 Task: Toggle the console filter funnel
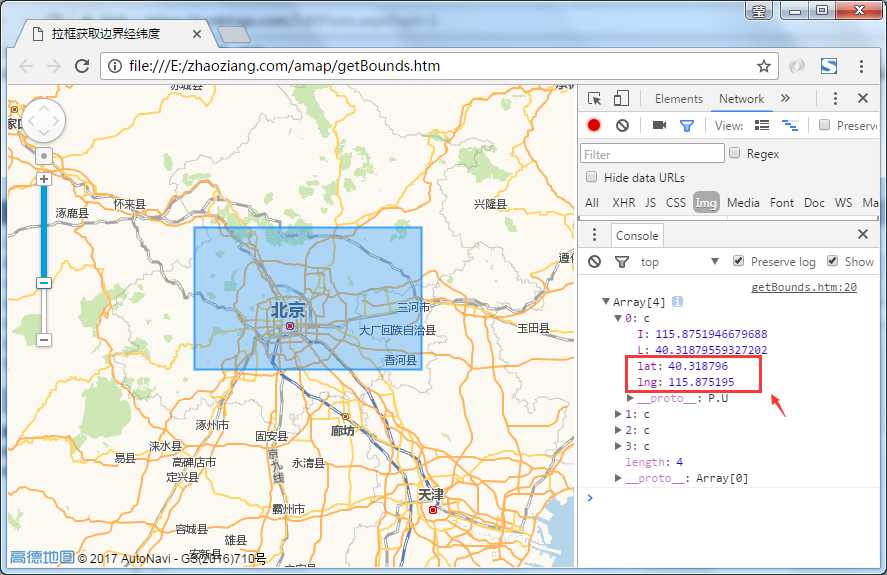point(622,261)
